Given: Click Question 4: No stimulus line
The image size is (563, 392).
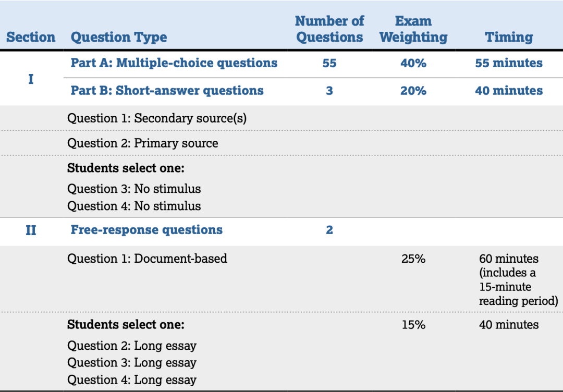Looking at the screenshot, I should [x=134, y=206].
